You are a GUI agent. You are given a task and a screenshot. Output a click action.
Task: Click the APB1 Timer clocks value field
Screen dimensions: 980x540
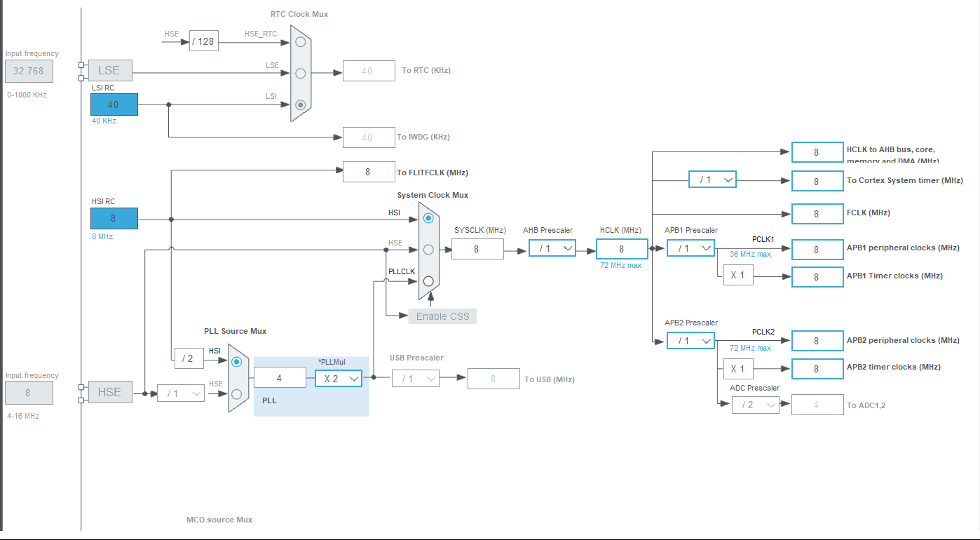(817, 277)
